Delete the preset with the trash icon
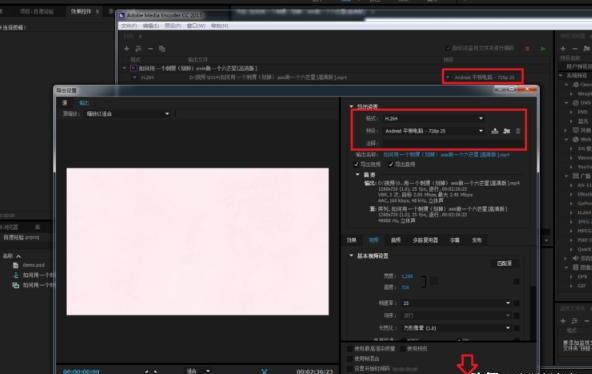The image size is (592, 374). tap(518, 131)
